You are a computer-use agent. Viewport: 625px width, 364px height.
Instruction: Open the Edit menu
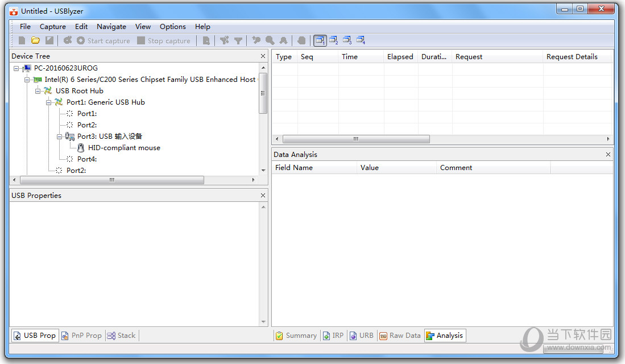[81, 27]
